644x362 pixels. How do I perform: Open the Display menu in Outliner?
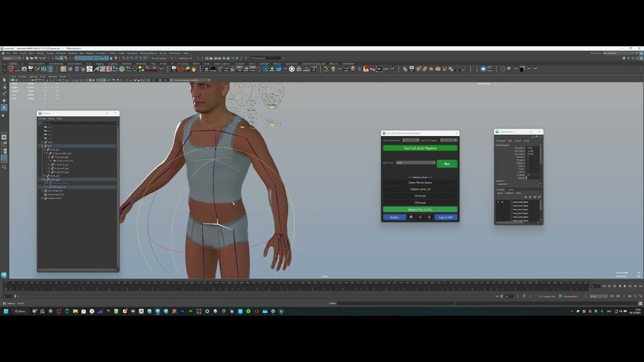tap(42, 119)
